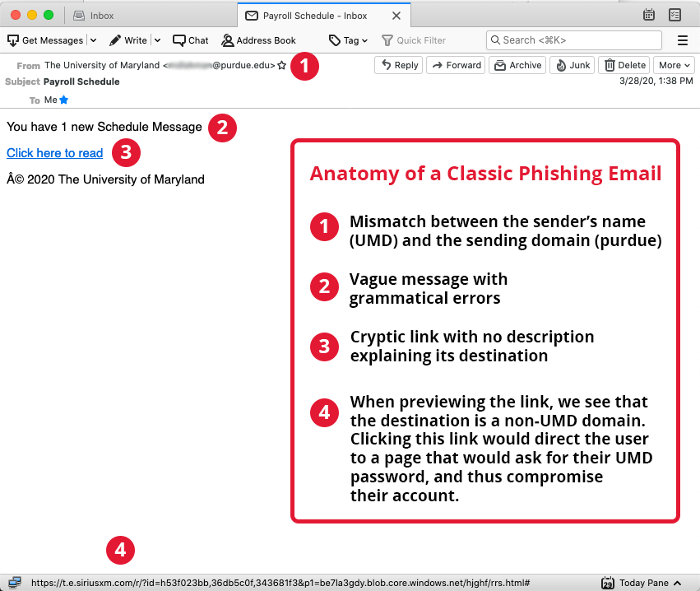Click the 'Me' recipient in To field
700x591 pixels.
50,100
